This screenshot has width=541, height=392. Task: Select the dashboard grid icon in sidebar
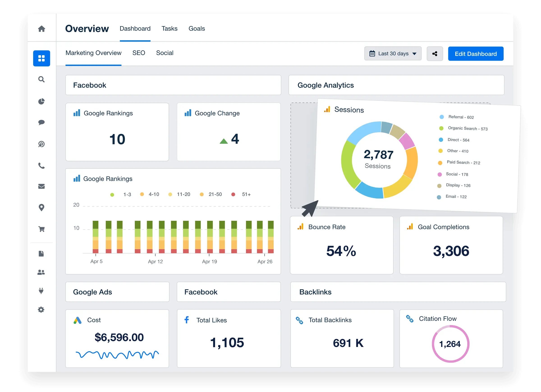click(42, 58)
